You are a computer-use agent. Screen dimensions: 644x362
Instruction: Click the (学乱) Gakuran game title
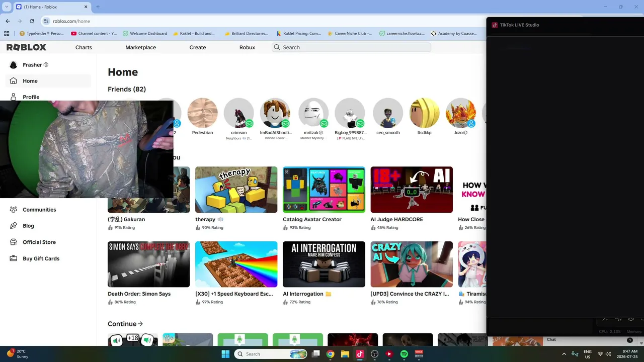pyautogui.click(x=126, y=220)
